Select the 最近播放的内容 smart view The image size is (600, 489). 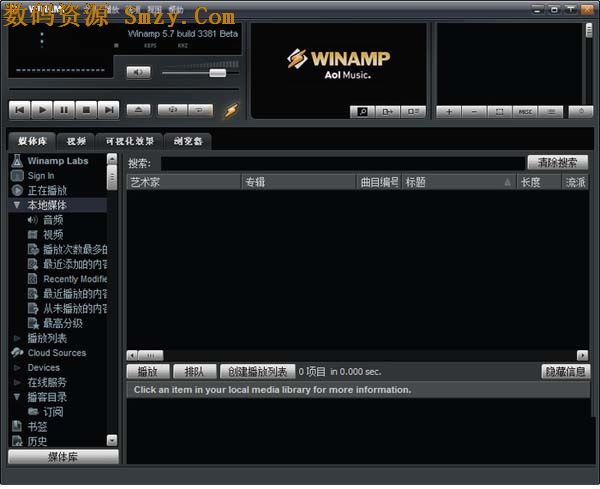click(67, 294)
